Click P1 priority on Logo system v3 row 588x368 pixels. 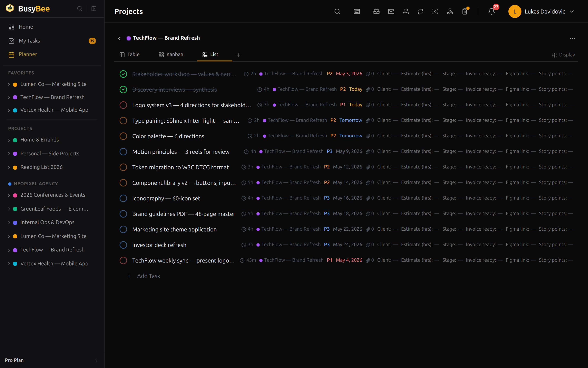[343, 105]
